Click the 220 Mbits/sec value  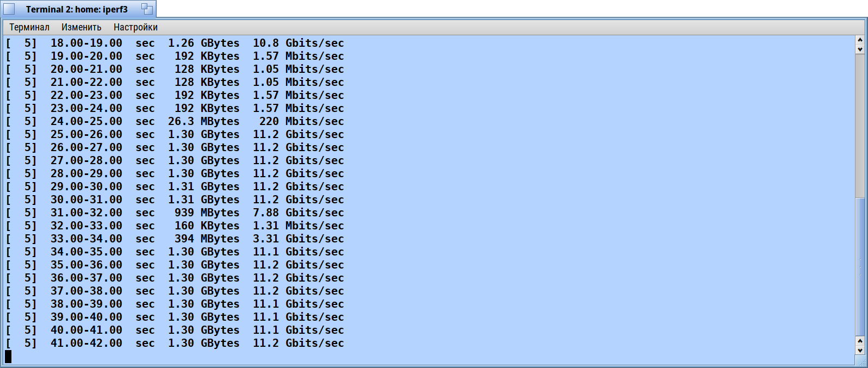(302, 121)
